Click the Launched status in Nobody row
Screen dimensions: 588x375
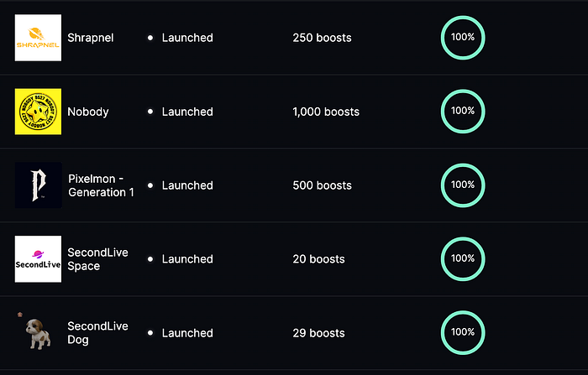pyautogui.click(x=187, y=112)
